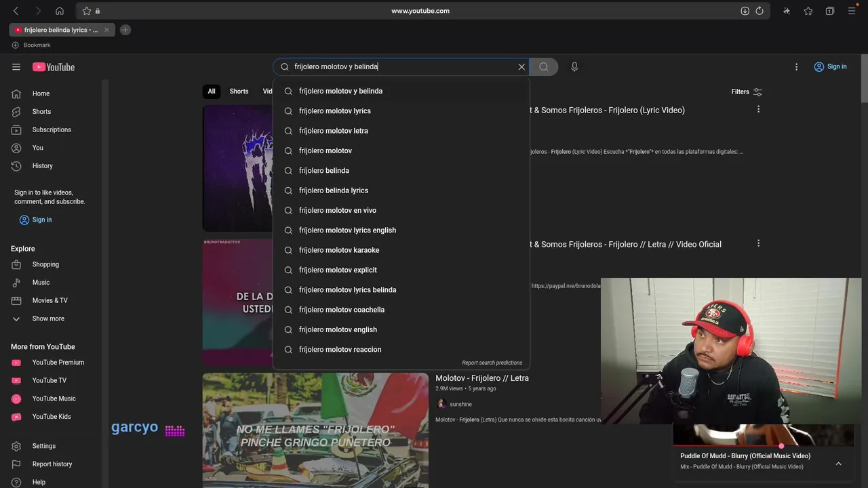This screenshot has height=488, width=868.
Task: Click the browser address bar showing www.youtube.com
Action: tap(420, 11)
